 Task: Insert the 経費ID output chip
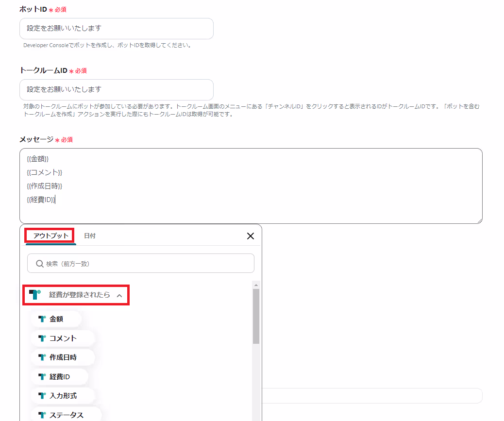[x=59, y=377]
